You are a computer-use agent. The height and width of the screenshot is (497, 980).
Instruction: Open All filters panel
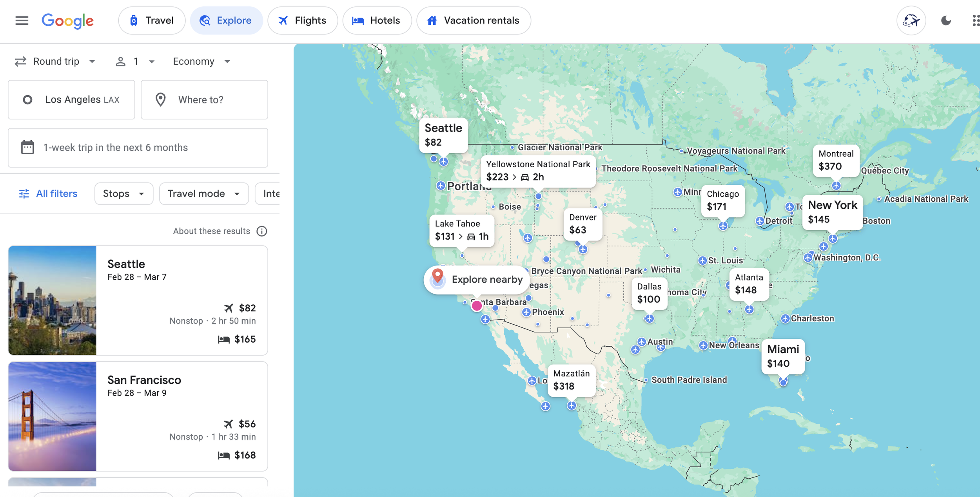(48, 193)
